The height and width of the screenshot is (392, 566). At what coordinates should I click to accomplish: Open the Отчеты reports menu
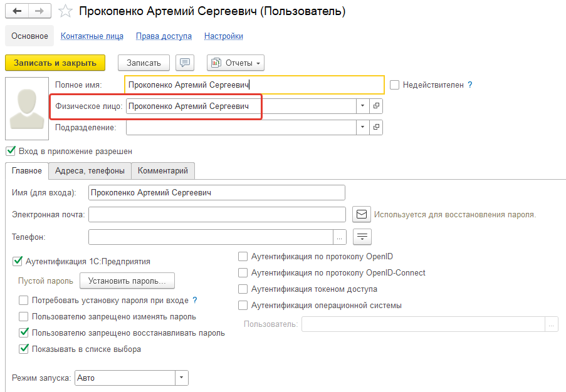235,63
